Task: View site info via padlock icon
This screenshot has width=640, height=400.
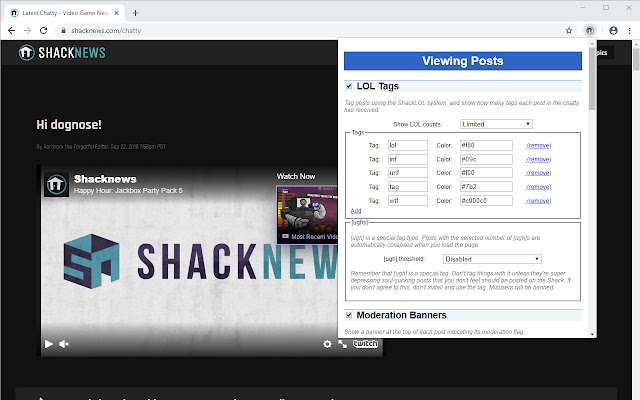Action: [x=63, y=31]
